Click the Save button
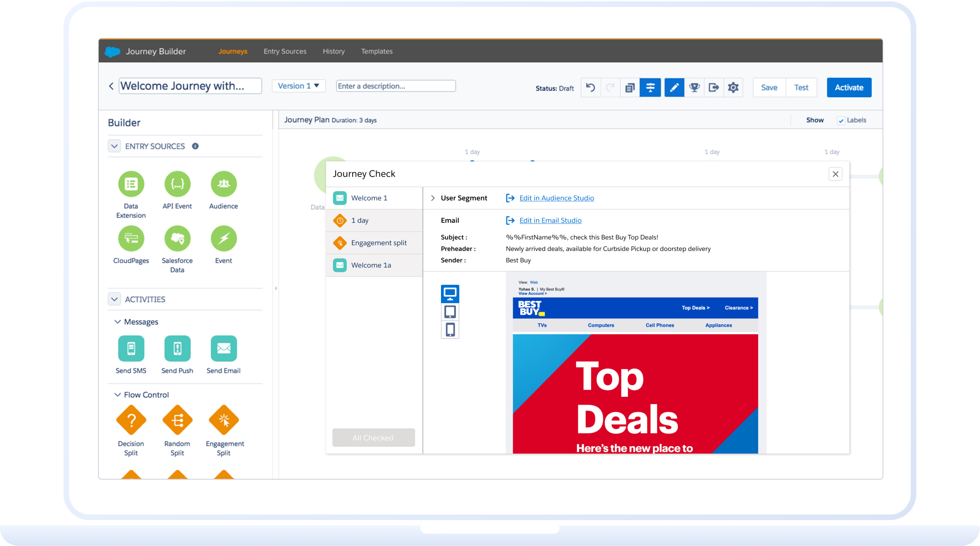 pyautogui.click(x=769, y=87)
